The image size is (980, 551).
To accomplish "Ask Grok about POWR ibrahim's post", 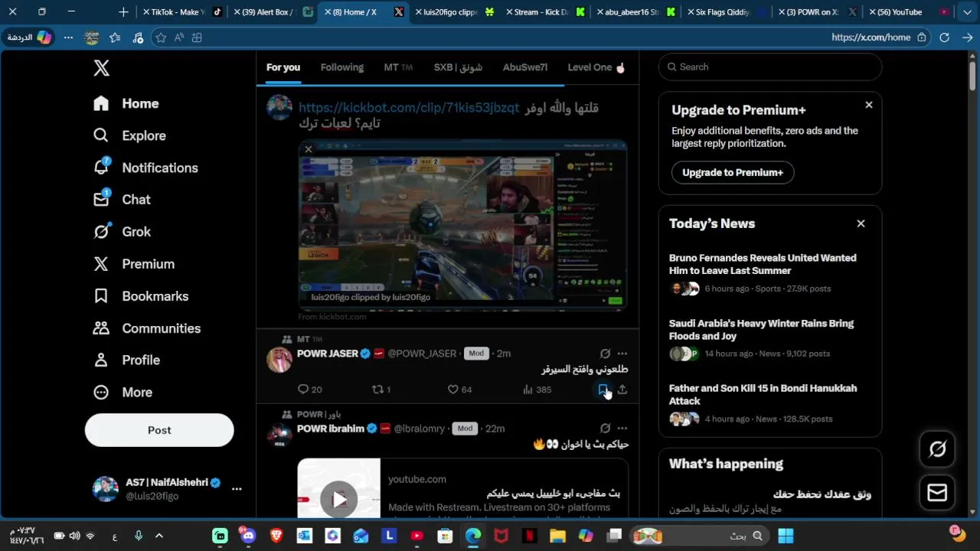I will point(605,429).
